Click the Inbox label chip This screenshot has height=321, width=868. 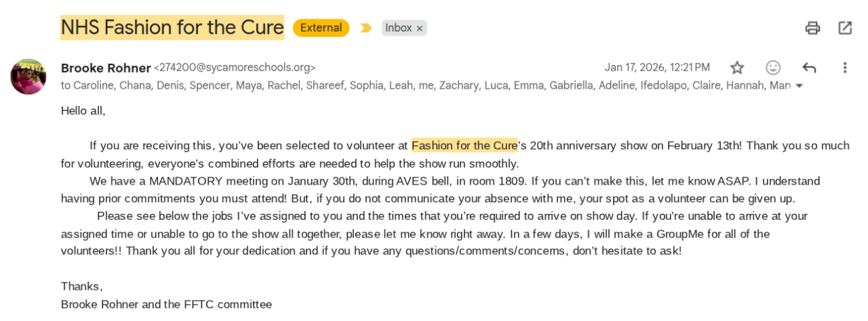pyautogui.click(x=398, y=28)
